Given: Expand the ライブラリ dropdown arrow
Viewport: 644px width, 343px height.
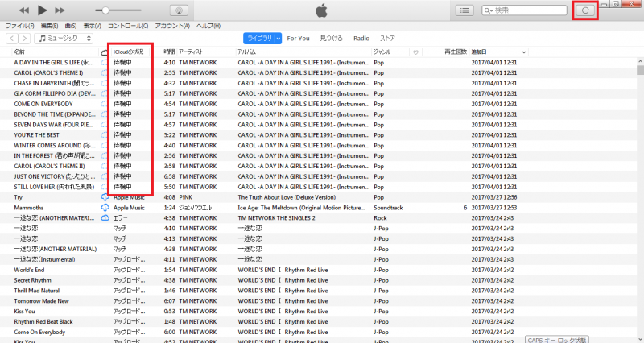Looking at the screenshot, I should pos(278,38).
